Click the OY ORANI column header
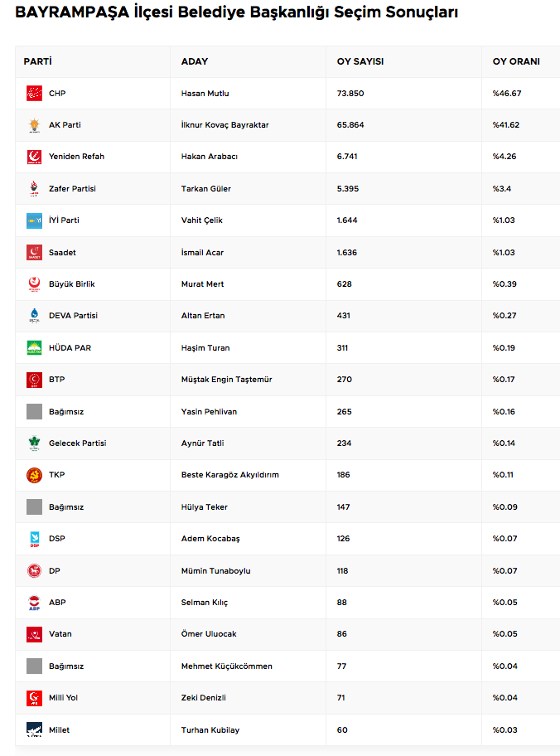 516,61
